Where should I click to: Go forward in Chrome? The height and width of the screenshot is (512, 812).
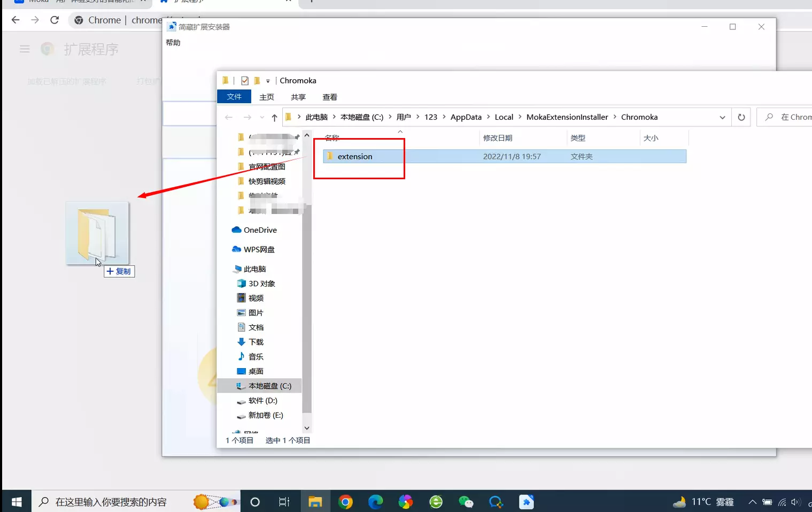click(35, 20)
